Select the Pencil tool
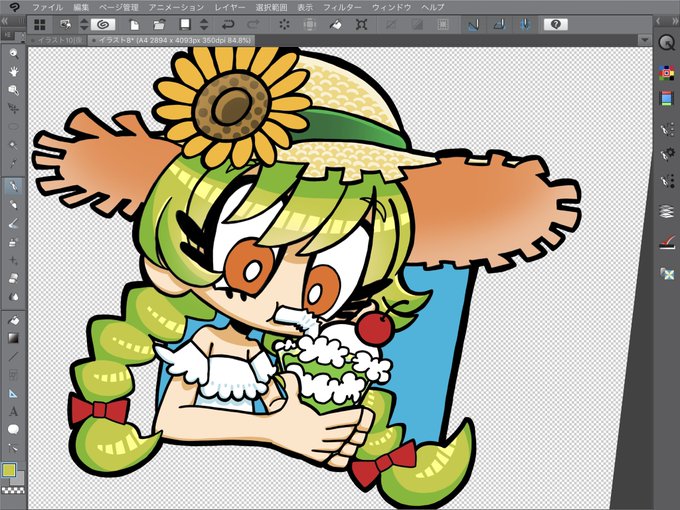The image size is (680, 510). pos(13,205)
